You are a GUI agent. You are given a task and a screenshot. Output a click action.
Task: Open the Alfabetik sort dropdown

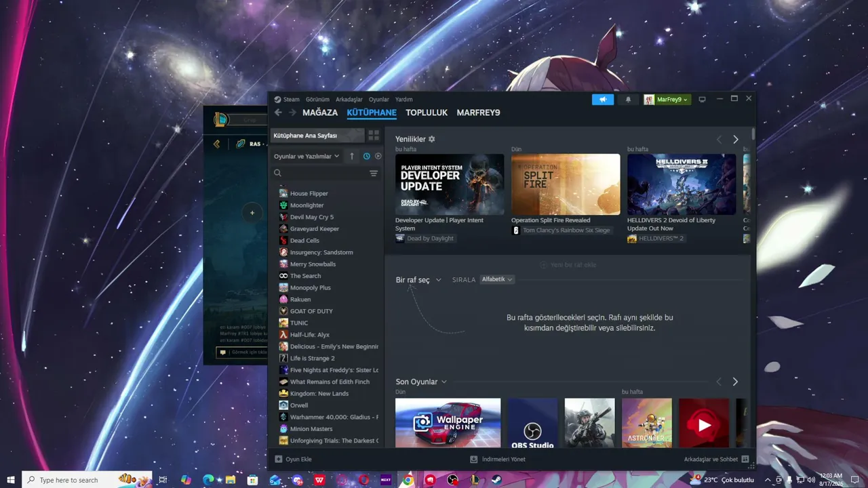(x=497, y=279)
